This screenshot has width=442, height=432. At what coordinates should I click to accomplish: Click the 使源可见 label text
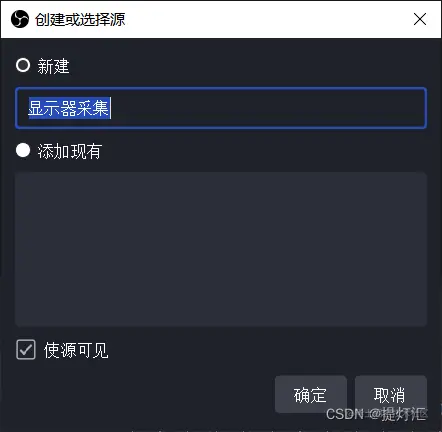click(76, 350)
